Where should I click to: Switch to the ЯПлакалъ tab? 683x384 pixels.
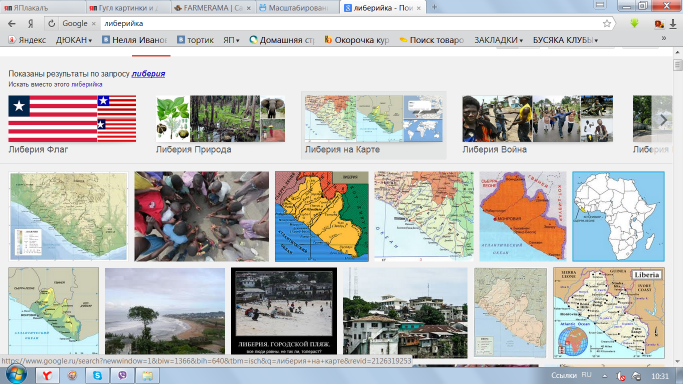tap(43, 7)
